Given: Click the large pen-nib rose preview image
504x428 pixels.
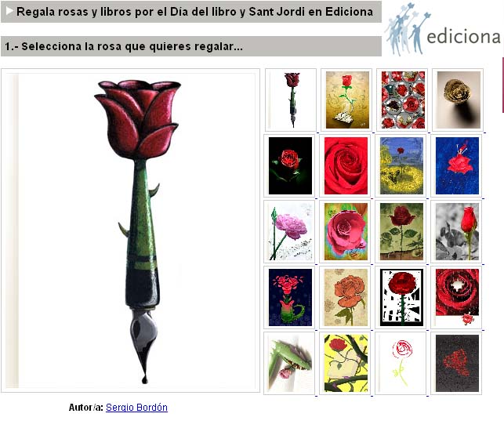Looking at the screenshot, I should point(130,230).
